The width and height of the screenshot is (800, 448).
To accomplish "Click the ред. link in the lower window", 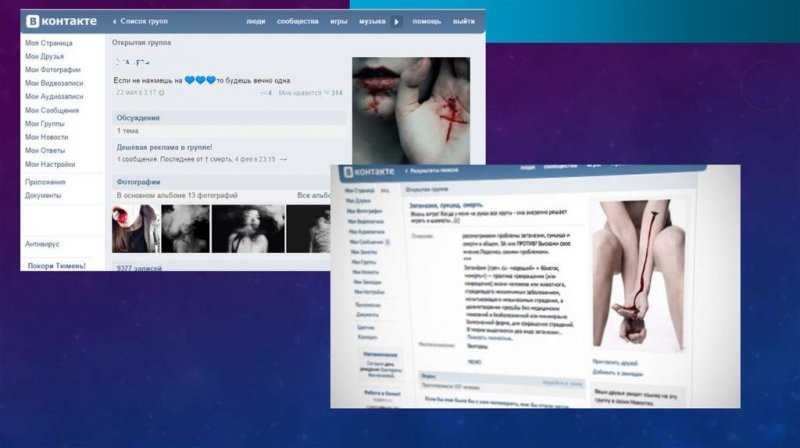I will pyautogui.click(x=385, y=190).
